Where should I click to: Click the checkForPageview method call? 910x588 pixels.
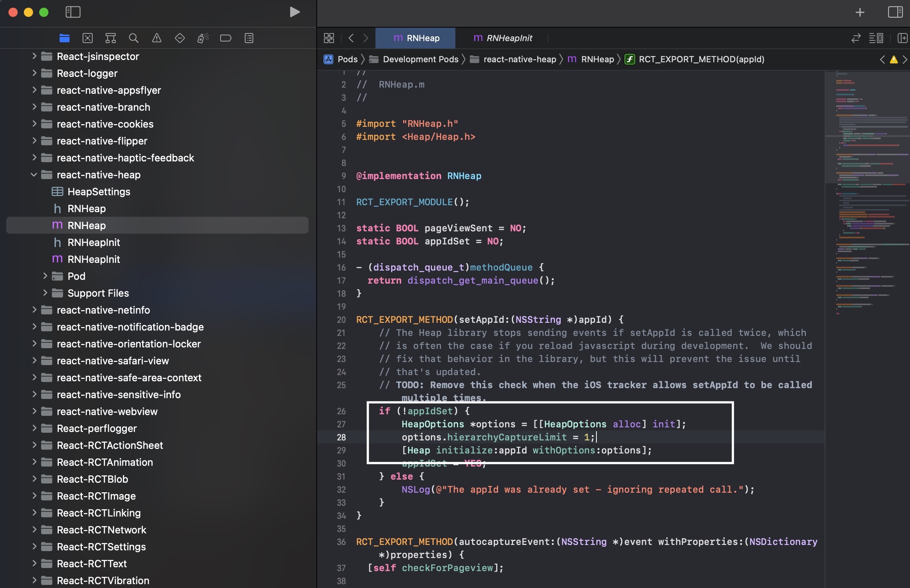pyautogui.click(x=447, y=568)
